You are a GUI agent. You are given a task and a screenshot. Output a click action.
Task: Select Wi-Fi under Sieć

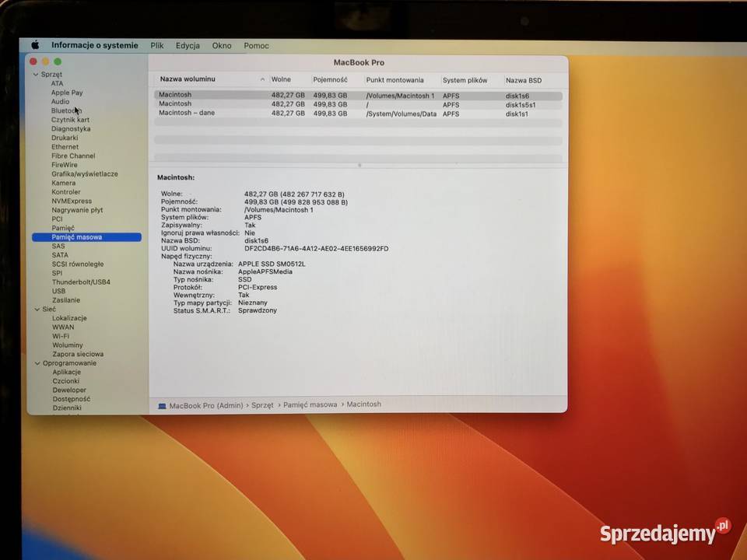[59, 335]
